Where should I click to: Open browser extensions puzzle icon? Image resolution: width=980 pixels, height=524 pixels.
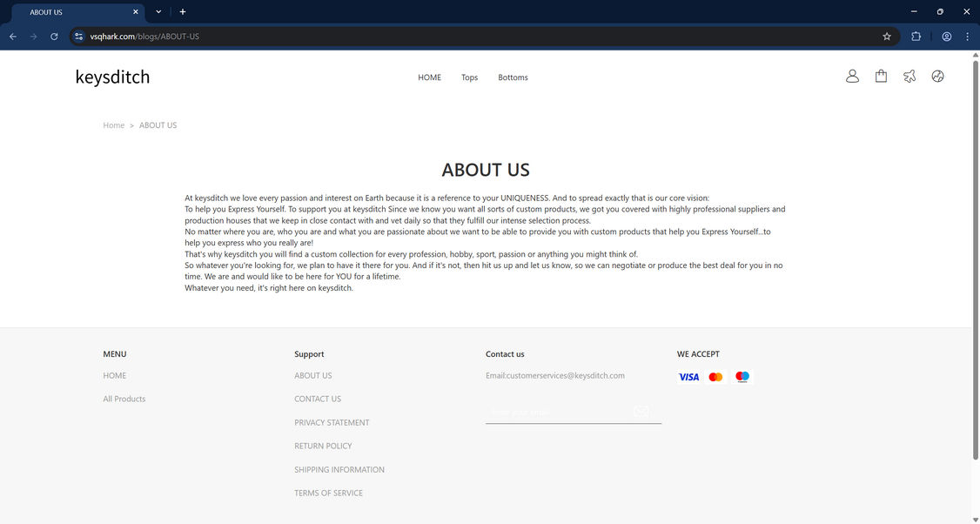coord(916,37)
